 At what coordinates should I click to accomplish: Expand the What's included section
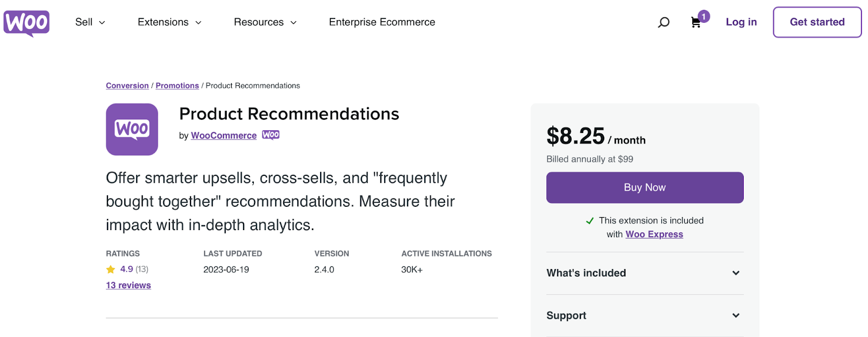(x=736, y=273)
